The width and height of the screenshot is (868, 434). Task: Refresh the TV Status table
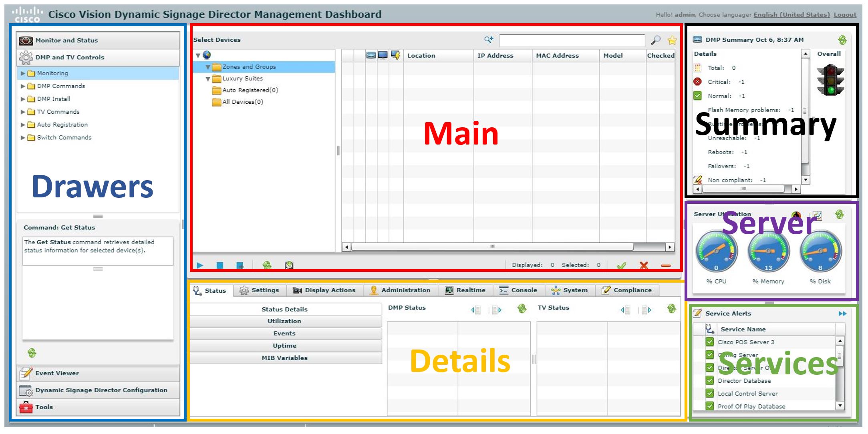tap(672, 308)
